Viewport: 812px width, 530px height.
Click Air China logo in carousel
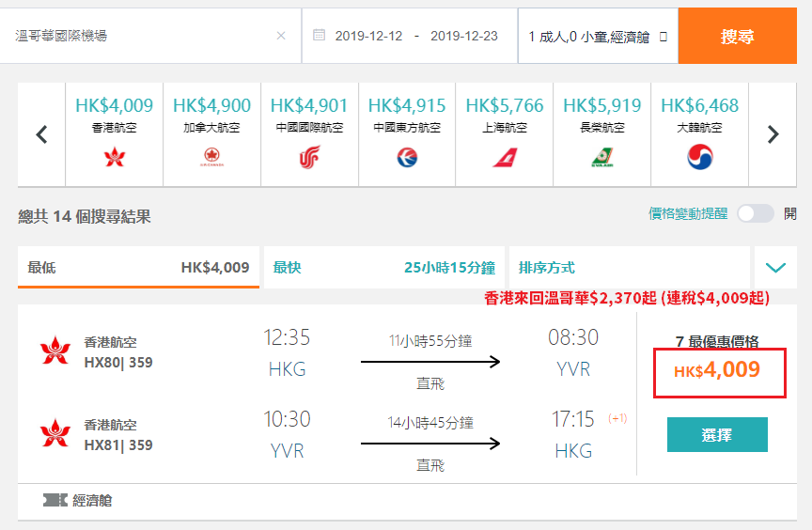[310, 157]
